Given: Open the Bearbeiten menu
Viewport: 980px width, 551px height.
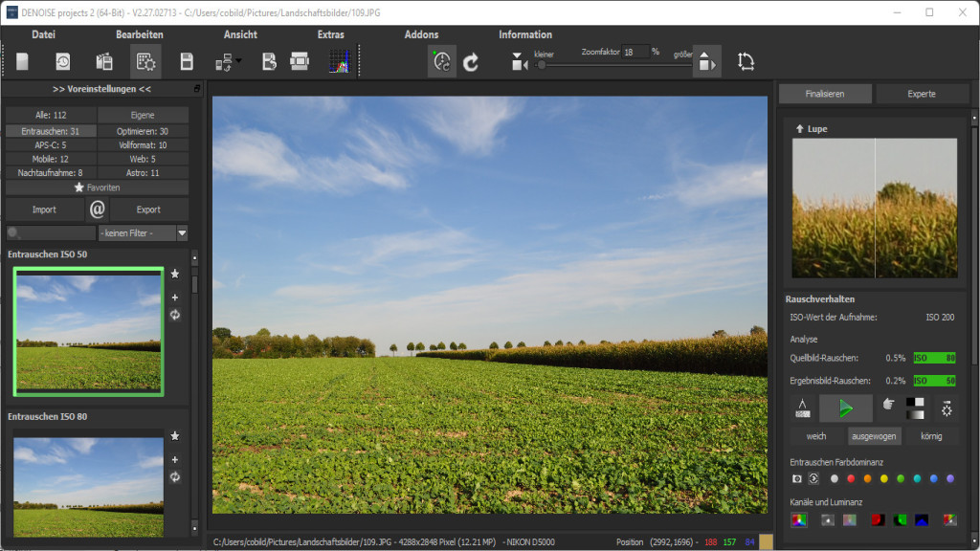Looking at the screenshot, I should point(139,34).
